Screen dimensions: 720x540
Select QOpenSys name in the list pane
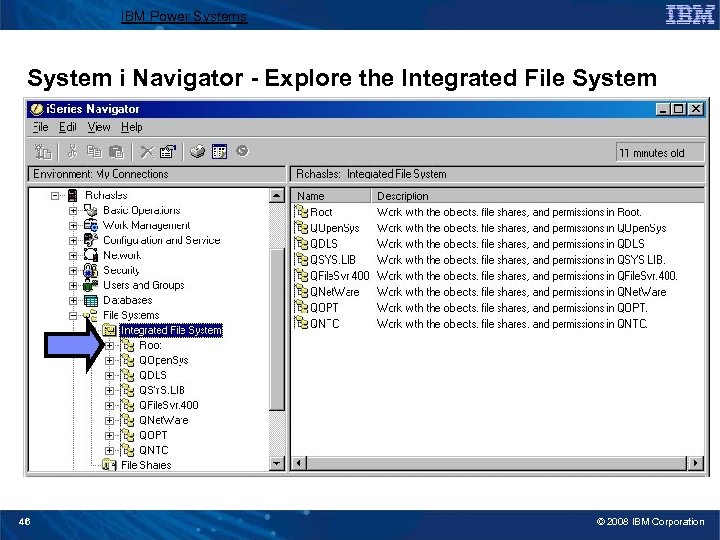coord(335,228)
